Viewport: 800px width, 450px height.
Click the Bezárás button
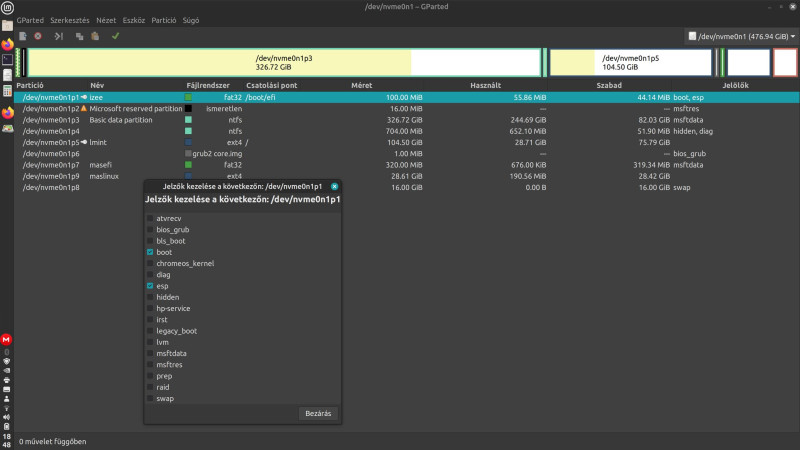point(318,413)
